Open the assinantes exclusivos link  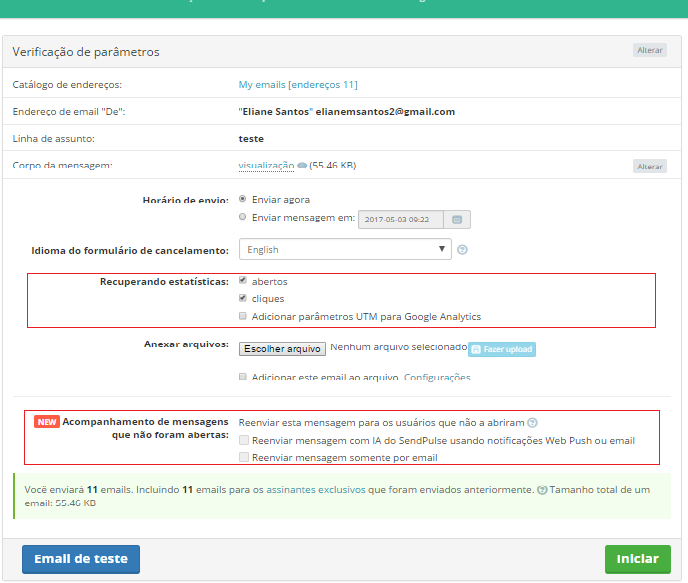coord(316,490)
